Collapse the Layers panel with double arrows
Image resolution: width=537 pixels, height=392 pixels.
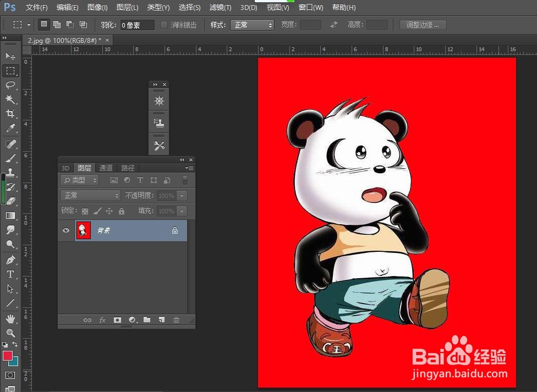[182, 159]
